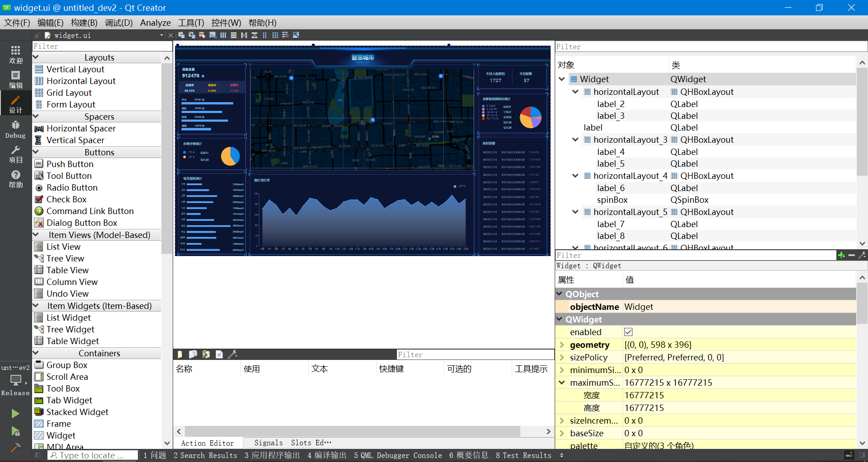Click the Adjust Size toolbar icon

296,35
